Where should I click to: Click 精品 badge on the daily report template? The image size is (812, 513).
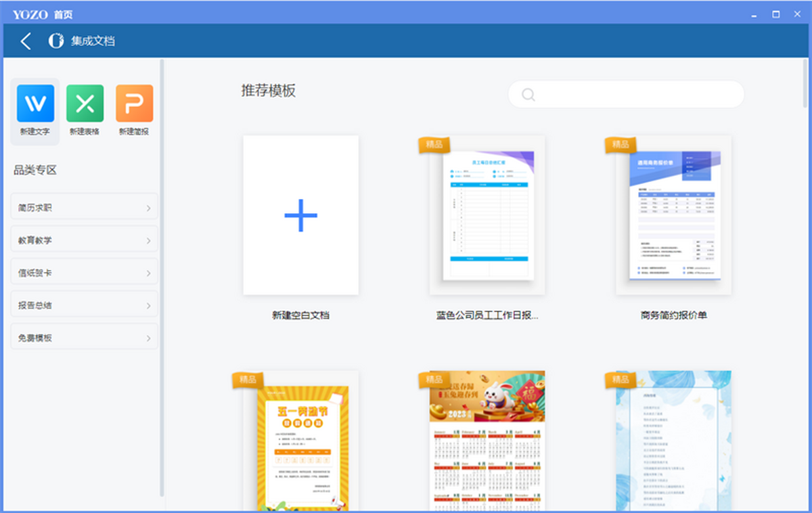[x=434, y=144]
